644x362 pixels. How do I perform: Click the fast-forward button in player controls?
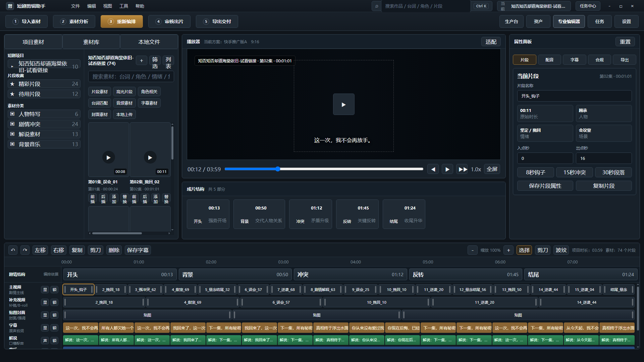462,169
